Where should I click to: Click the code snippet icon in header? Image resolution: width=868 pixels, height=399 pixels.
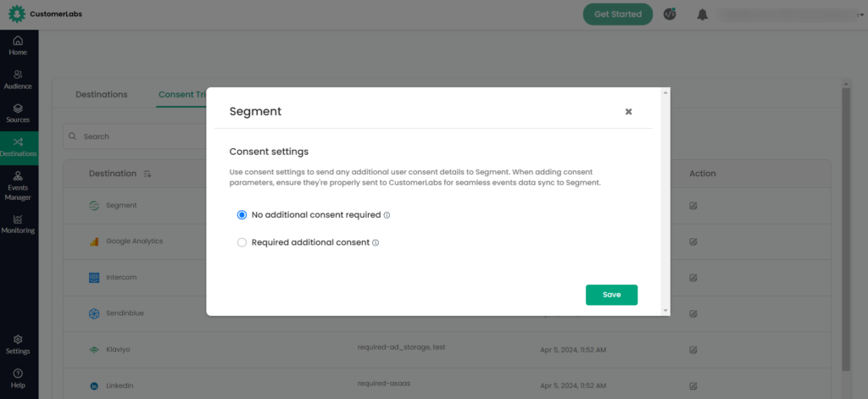(670, 14)
